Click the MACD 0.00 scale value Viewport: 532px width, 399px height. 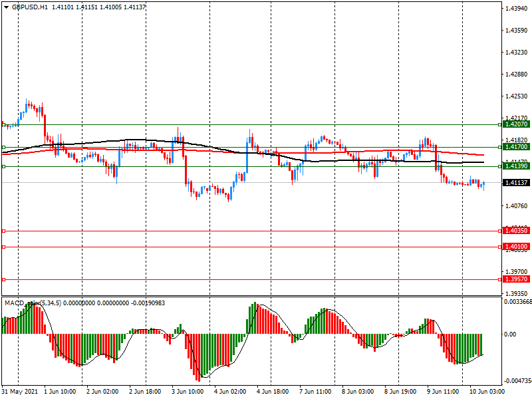[x=510, y=334]
